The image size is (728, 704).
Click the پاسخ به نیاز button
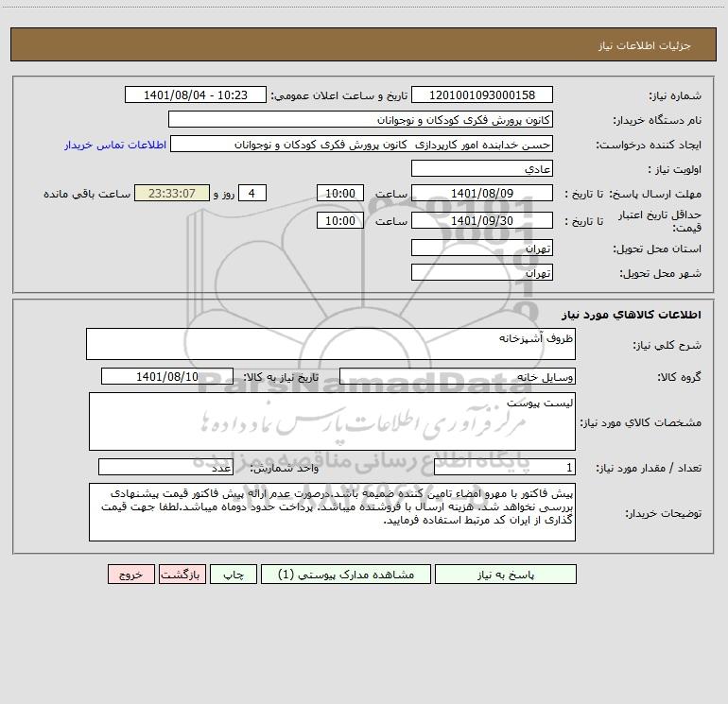click(x=506, y=574)
